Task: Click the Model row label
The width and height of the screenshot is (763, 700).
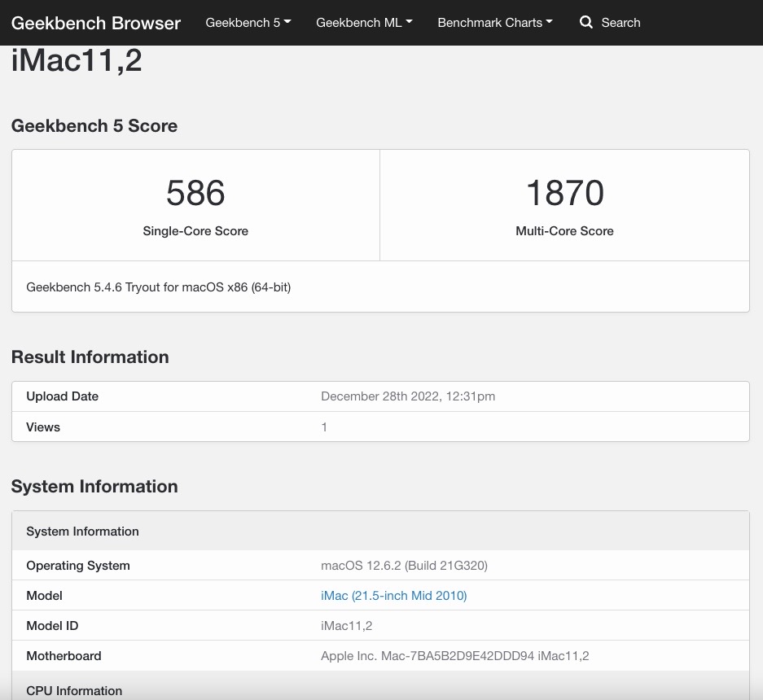Action: click(44, 596)
